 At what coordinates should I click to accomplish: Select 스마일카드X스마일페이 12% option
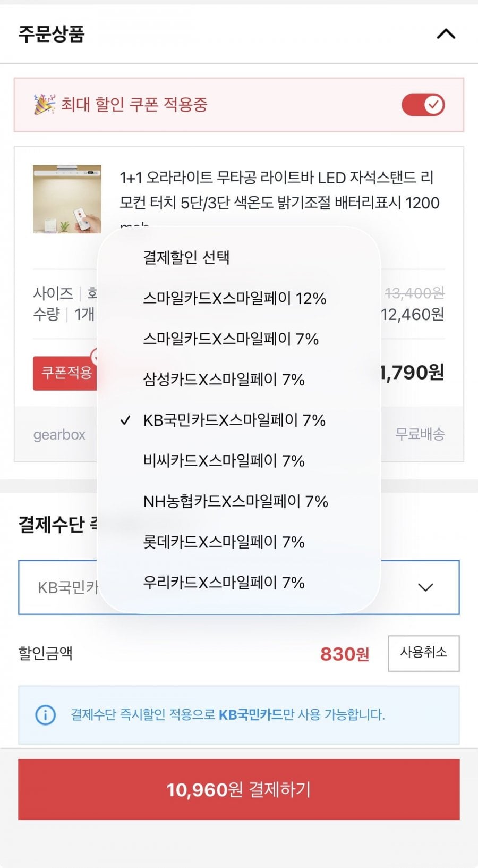tap(234, 298)
